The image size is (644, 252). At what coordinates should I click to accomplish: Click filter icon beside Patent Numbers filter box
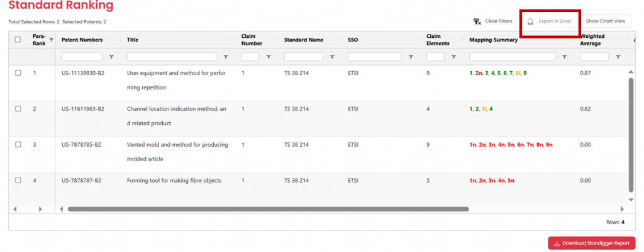[111, 57]
